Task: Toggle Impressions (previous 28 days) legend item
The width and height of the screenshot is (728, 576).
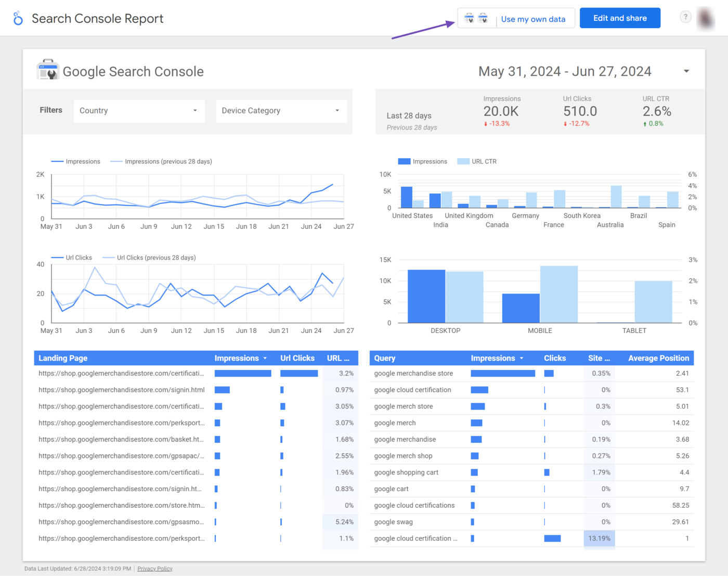Action: [161, 161]
